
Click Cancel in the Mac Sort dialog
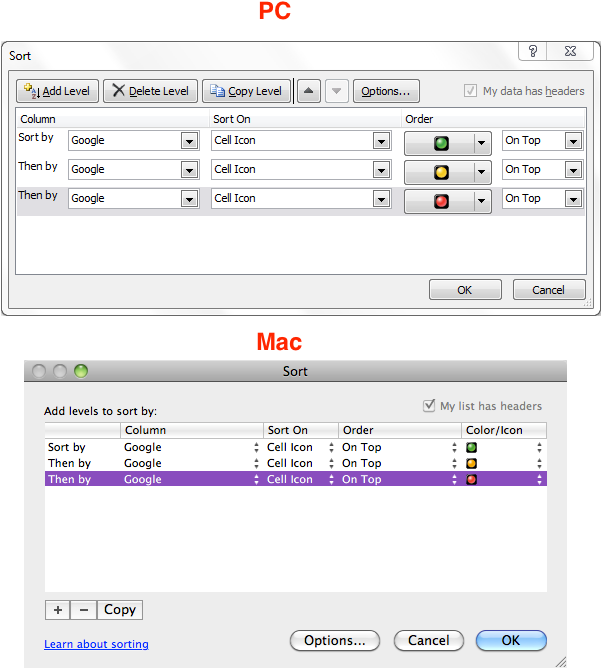pos(428,641)
